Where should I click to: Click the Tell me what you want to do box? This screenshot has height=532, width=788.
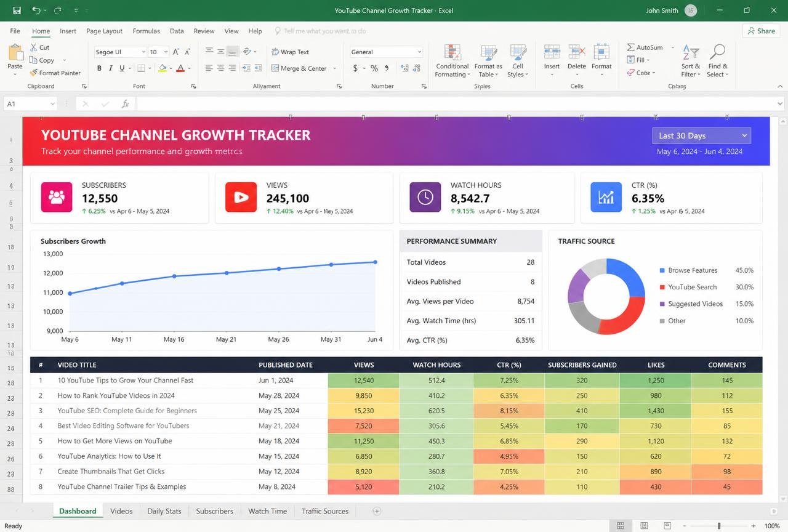tap(320, 31)
